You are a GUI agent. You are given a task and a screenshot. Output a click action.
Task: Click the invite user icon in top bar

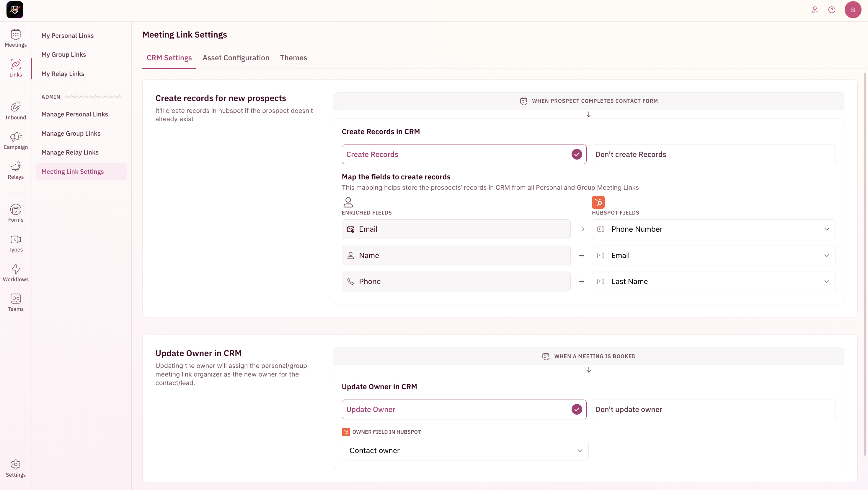click(815, 10)
